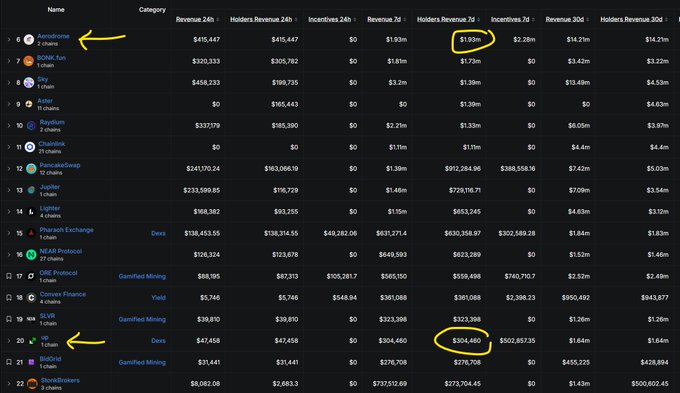This screenshot has height=393, width=680.
Task: Click the Name column header
Action: point(56,10)
